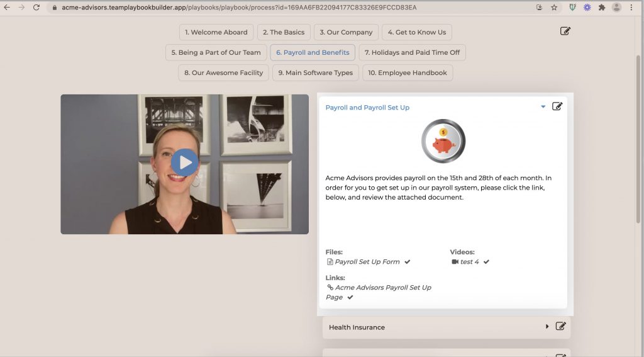The height and width of the screenshot is (357, 644).
Task: Click the payroll description paragraph text
Action: [438, 188]
